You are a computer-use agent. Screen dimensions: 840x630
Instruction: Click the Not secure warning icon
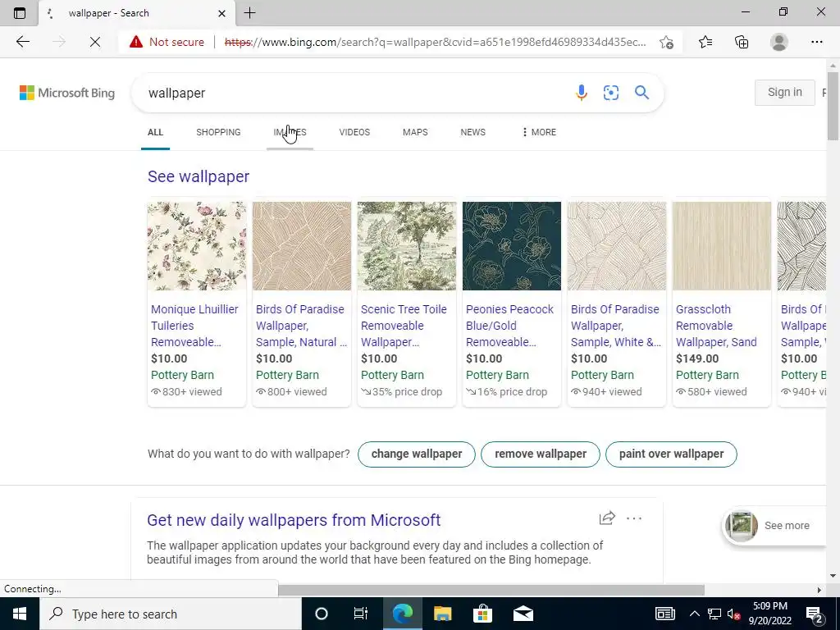click(x=136, y=42)
